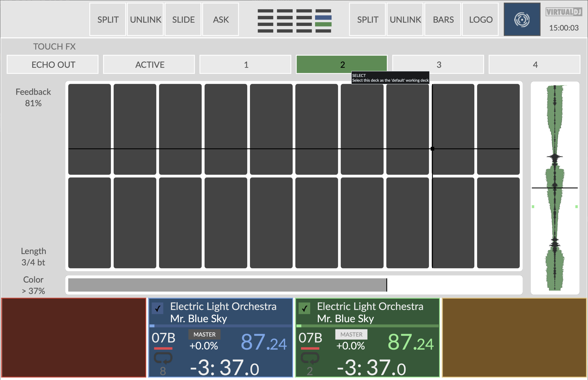Click the left UNLINK button

145,19
